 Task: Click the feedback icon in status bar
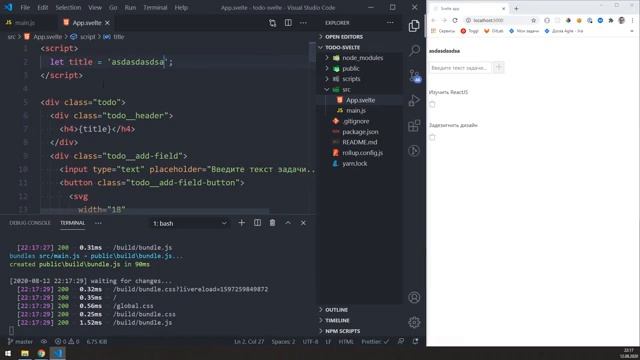pos(401,342)
